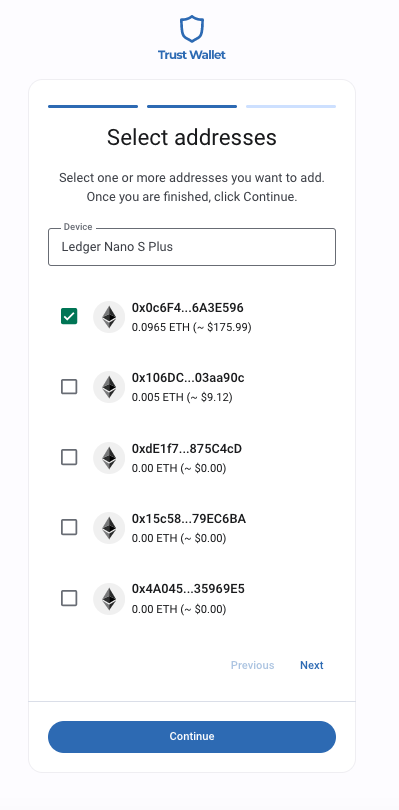Tick the checkbox for 0xdE1f7...875C4cD

(69, 457)
